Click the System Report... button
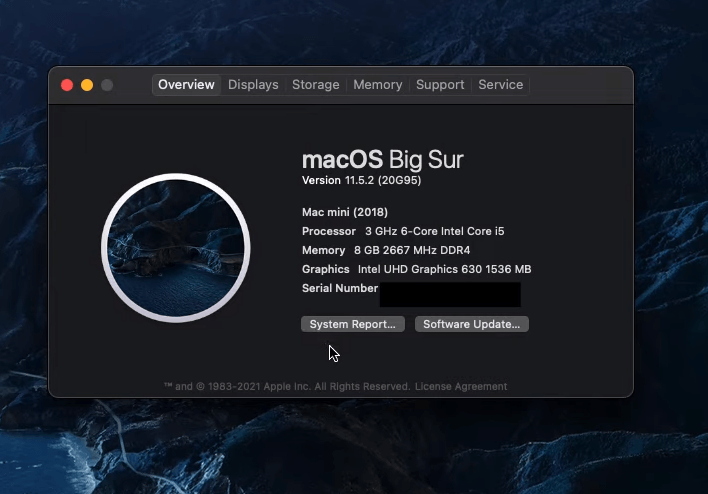This screenshot has width=708, height=494. [x=353, y=324]
